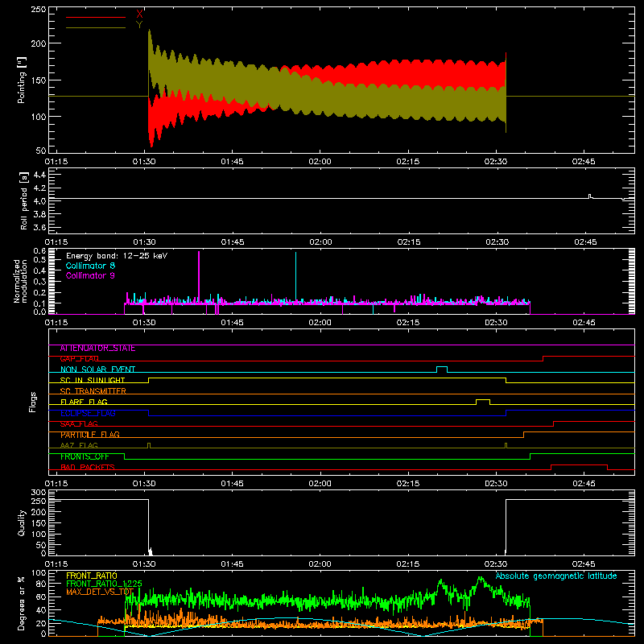Click the 300 tick label on Quality axis
644x644 pixels.
click(x=39, y=493)
